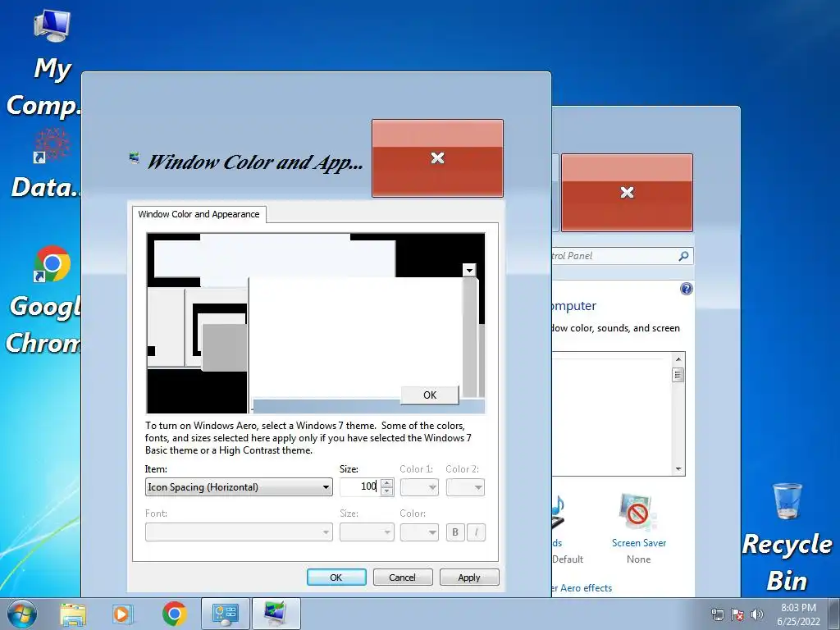Image resolution: width=840 pixels, height=630 pixels.
Task: Click the dialog title bar icon
Action: pyautogui.click(x=135, y=157)
